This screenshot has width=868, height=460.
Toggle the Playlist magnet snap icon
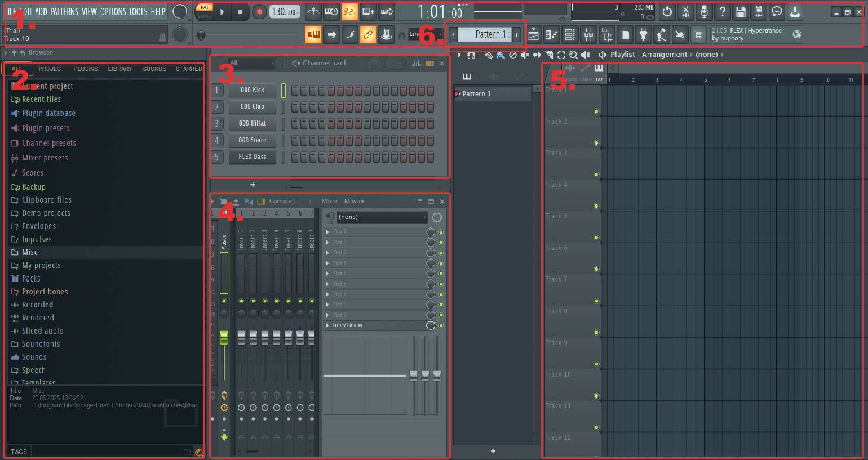pyautogui.click(x=471, y=55)
